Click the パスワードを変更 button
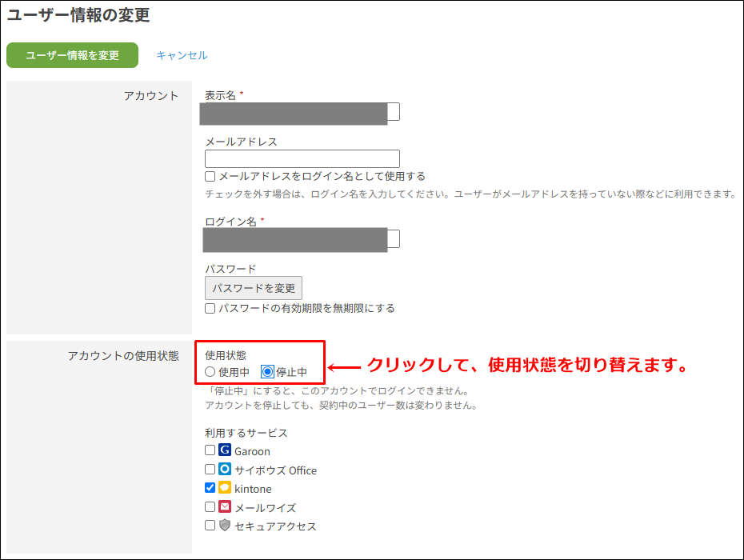Viewport: 744px width, 560px height. pyautogui.click(x=254, y=288)
